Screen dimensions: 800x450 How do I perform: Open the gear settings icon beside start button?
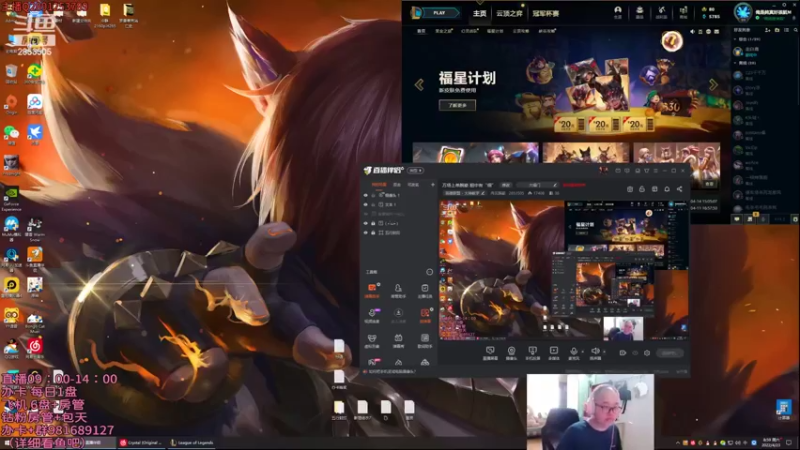647,353
